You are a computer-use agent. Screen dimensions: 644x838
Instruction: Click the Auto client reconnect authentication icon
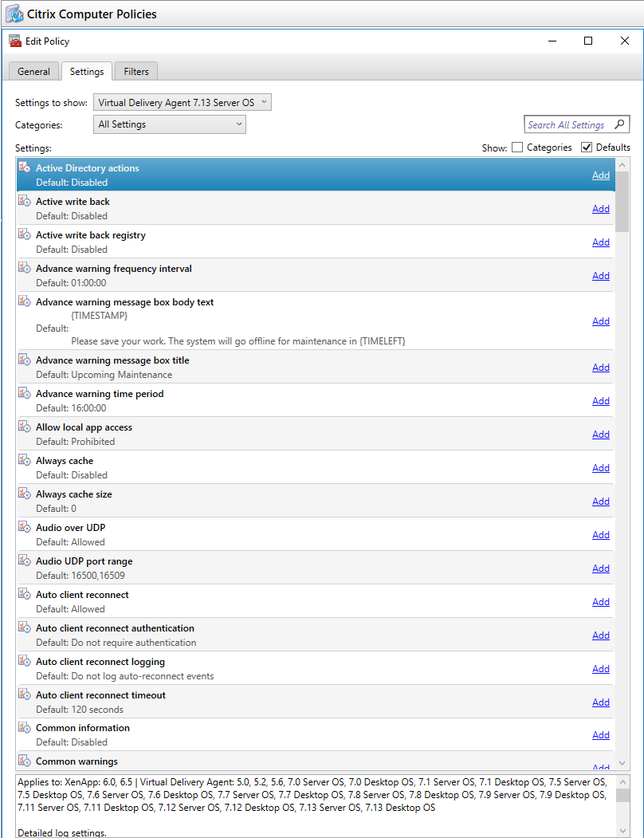pos(25,628)
